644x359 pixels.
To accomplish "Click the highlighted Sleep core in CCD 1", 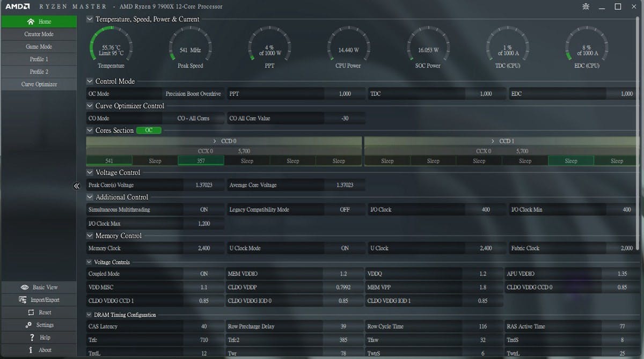I will coord(571,160).
